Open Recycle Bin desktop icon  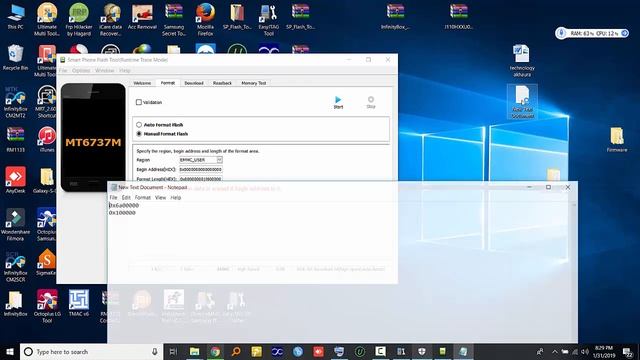coord(16,58)
